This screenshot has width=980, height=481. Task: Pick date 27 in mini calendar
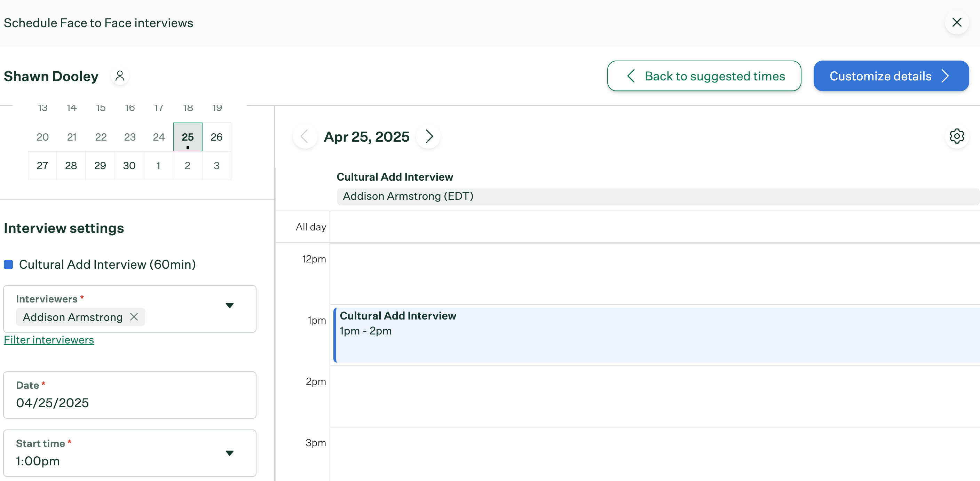[42, 166]
